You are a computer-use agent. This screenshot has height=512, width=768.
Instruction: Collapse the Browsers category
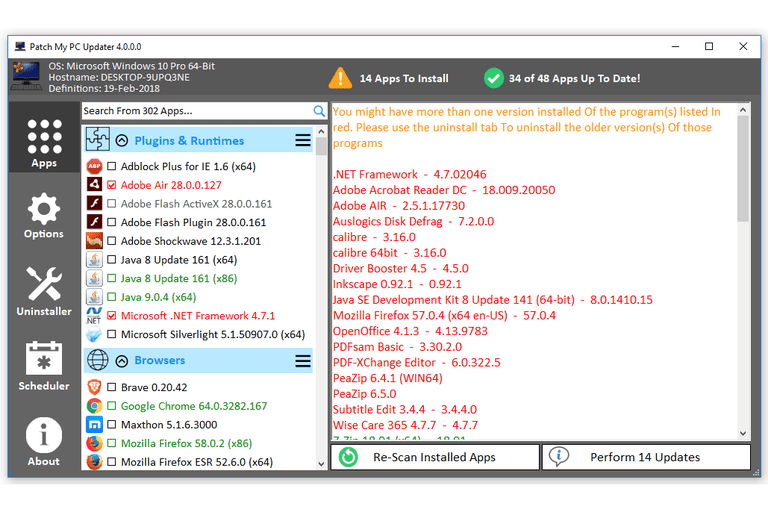(x=122, y=361)
